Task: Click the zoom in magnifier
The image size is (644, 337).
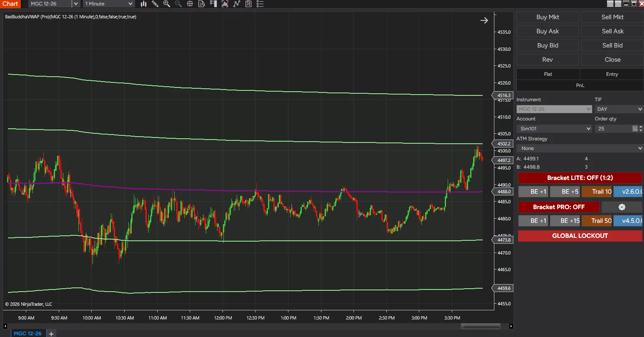Action: pos(167,4)
